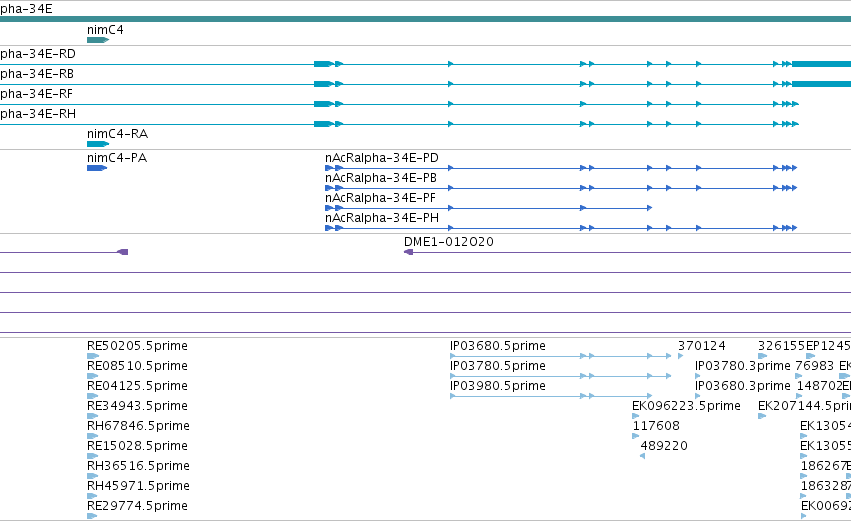Select the nAcRalpha-34E-PH feature label
The height and width of the screenshot is (521, 851).
pyautogui.click(x=382, y=218)
